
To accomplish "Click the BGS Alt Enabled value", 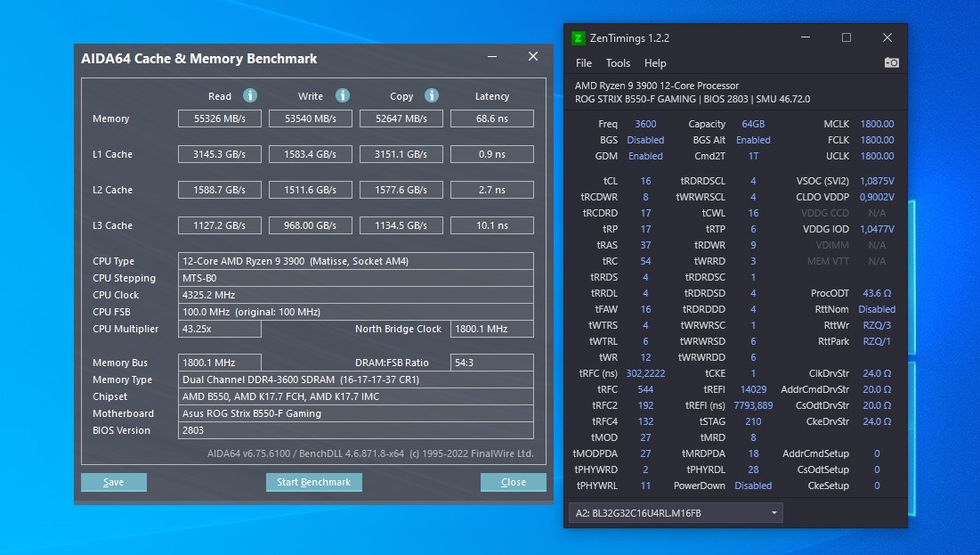I will [x=753, y=140].
